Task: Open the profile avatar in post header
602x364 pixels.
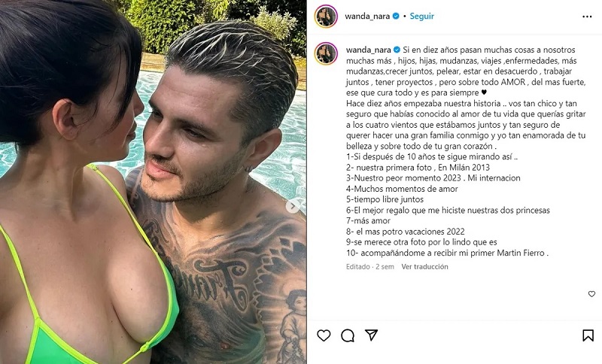Action: click(x=326, y=16)
